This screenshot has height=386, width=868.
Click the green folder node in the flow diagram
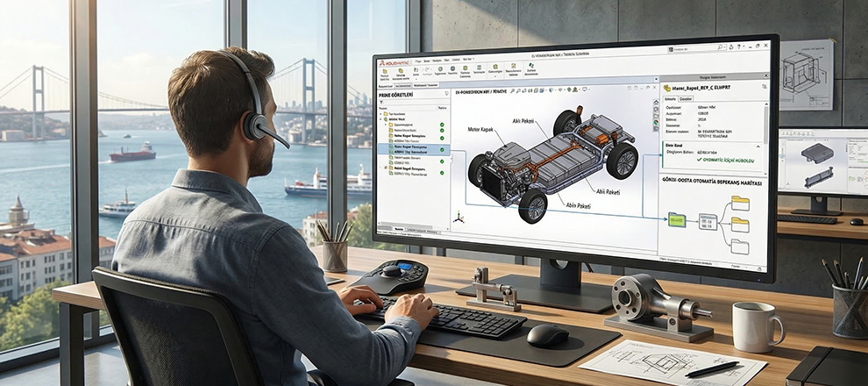tap(677, 220)
